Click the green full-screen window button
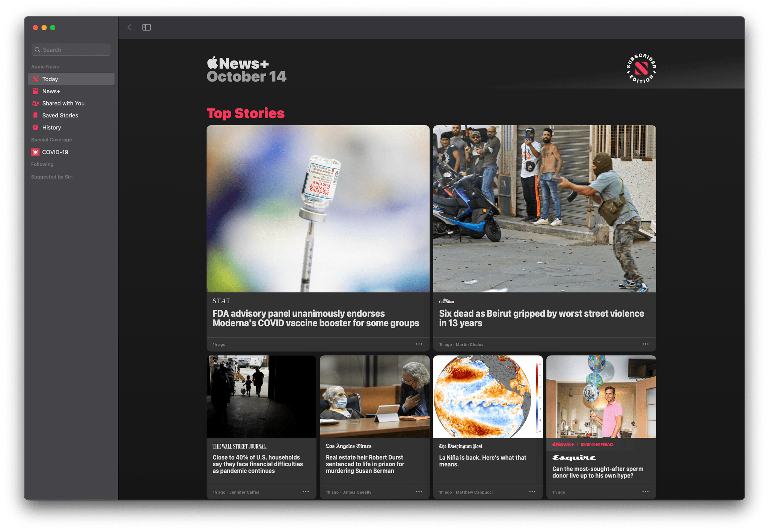The image size is (769, 532). coord(53,27)
